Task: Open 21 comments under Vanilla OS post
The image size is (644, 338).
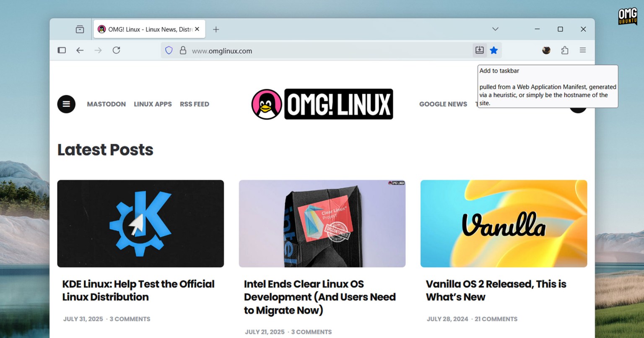Action: (496, 319)
